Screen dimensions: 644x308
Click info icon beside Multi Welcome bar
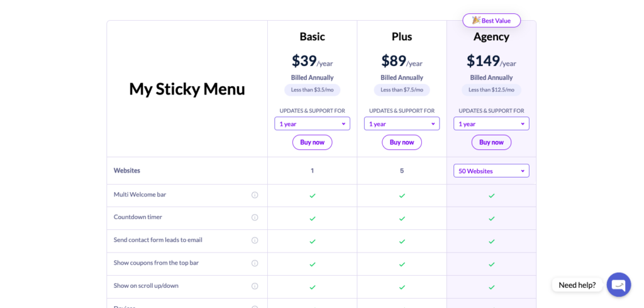255,195
